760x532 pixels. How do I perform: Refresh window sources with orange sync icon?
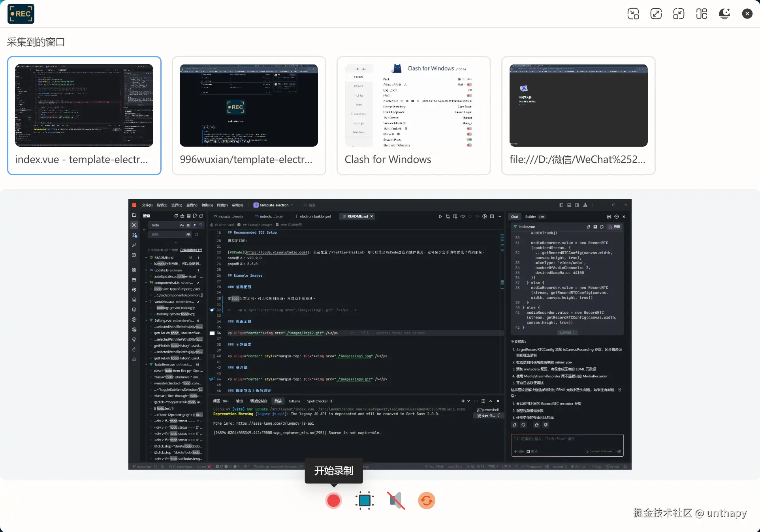pyautogui.click(x=427, y=500)
